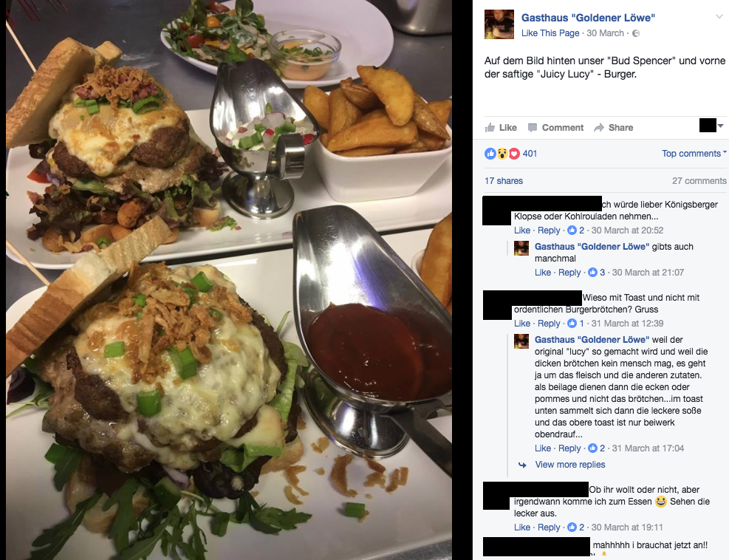Open the post options chevron at top right
Image resolution: width=729 pixels, height=560 pixels.
click(x=719, y=17)
